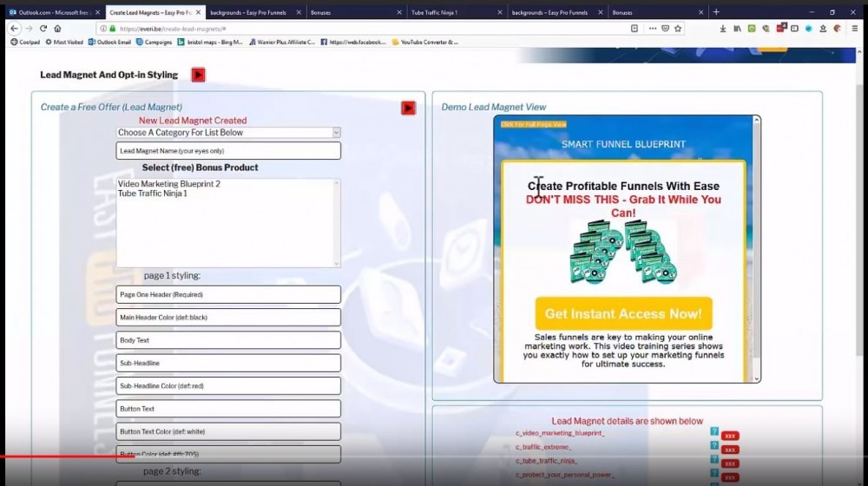
Task: Open the reader view icon in the address bar
Action: pos(635,29)
